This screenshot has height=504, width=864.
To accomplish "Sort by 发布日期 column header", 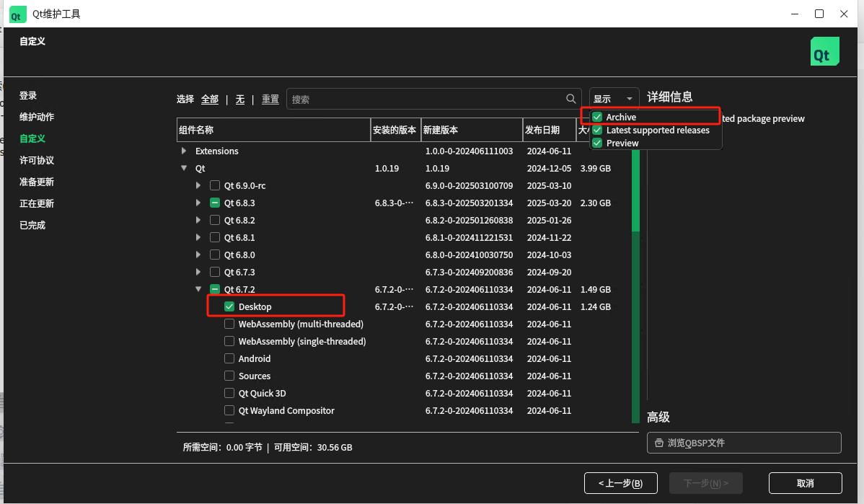I will click(550, 130).
